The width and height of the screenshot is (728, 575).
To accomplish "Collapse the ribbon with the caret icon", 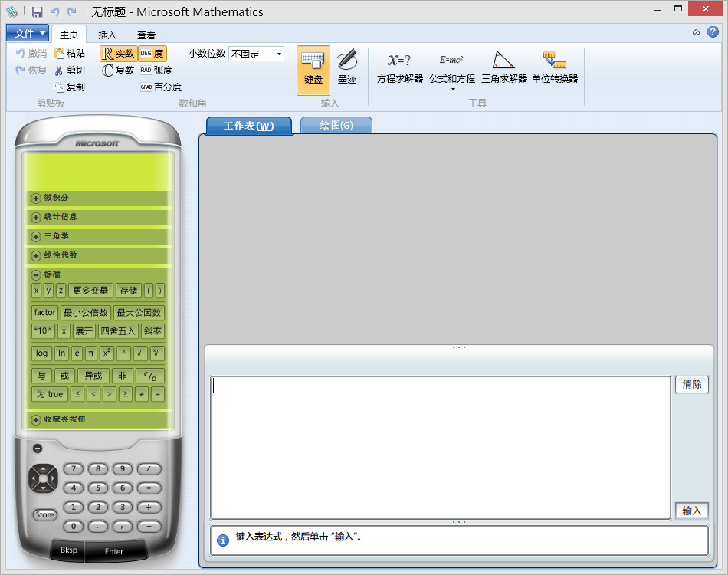I will (x=696, y=32).
